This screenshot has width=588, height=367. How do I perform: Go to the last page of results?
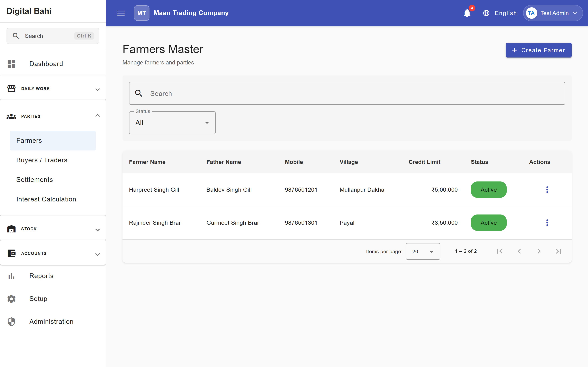tap(559, 251)
